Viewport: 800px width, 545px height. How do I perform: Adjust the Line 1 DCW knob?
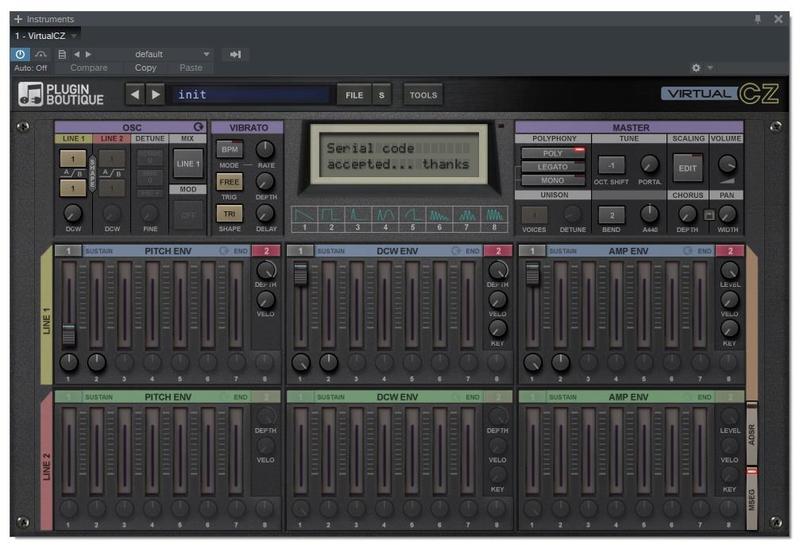pyautogui.click(x=73, y=213)
